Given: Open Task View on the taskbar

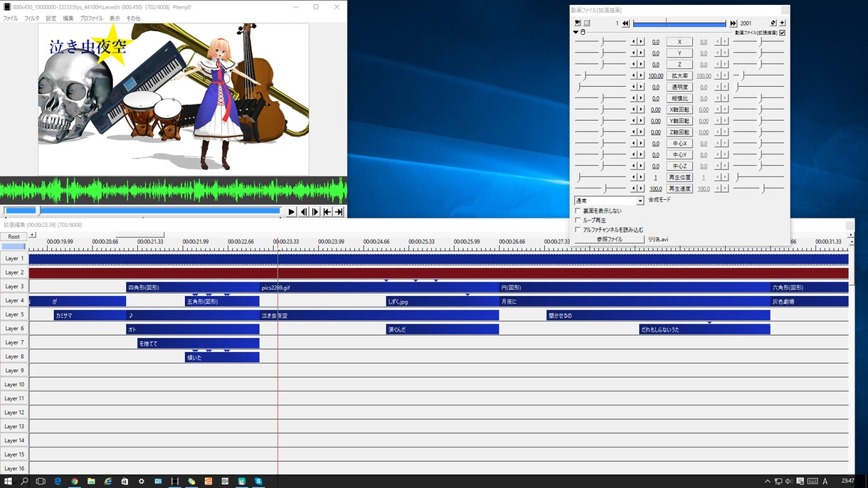Looking at the screenshot, I should (x=41, y=482).
